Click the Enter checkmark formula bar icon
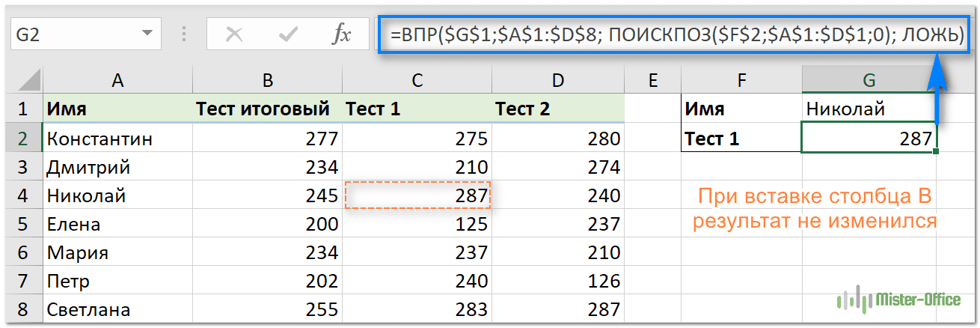 (x=288, y=34)
